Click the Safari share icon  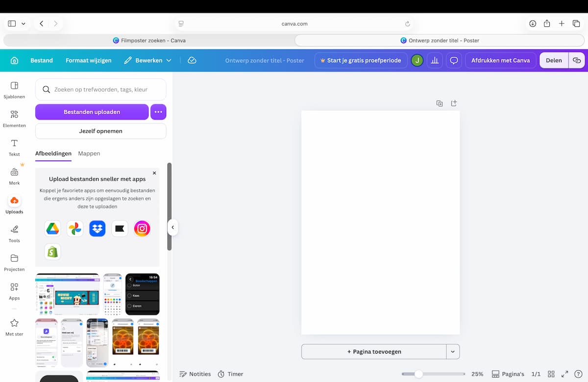pyautogui.click(x=547, y=24)
